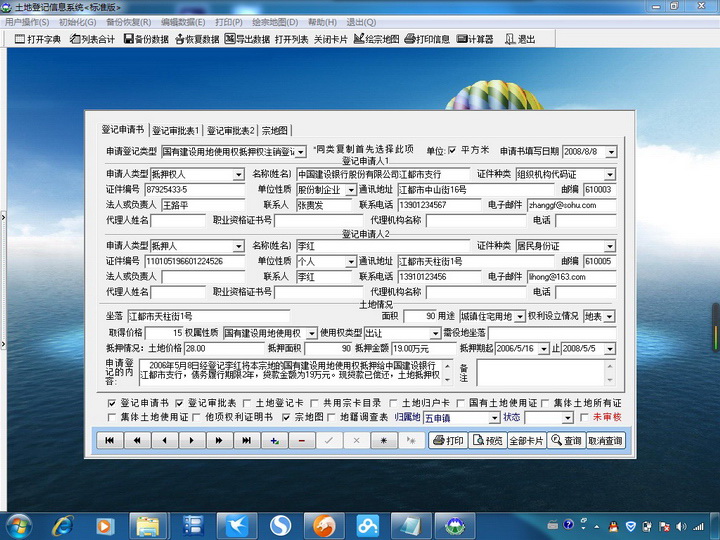
Task: Toggle the 登记审批表 checkbox
Action: coord(180,403)
